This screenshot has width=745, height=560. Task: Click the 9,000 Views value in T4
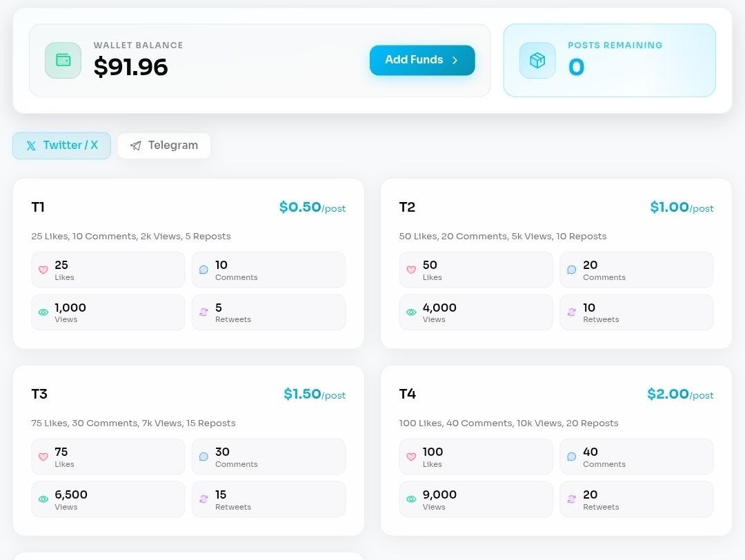439,495
